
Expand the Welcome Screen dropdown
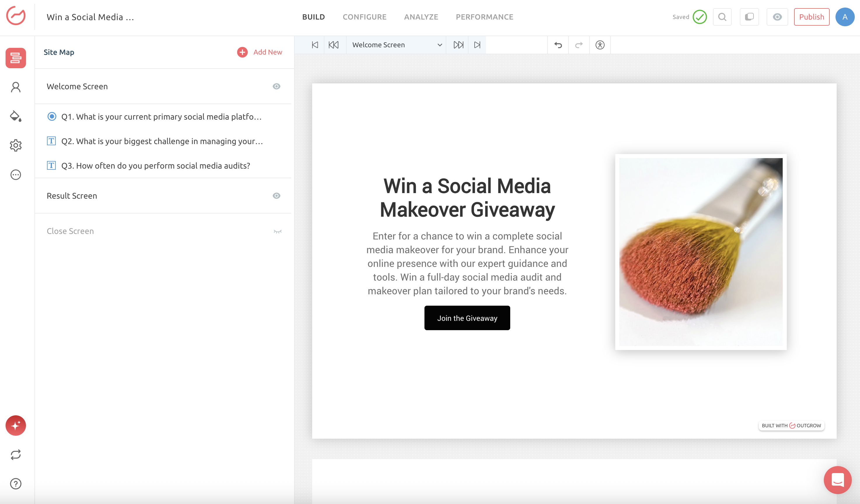[x=440, y=45]
